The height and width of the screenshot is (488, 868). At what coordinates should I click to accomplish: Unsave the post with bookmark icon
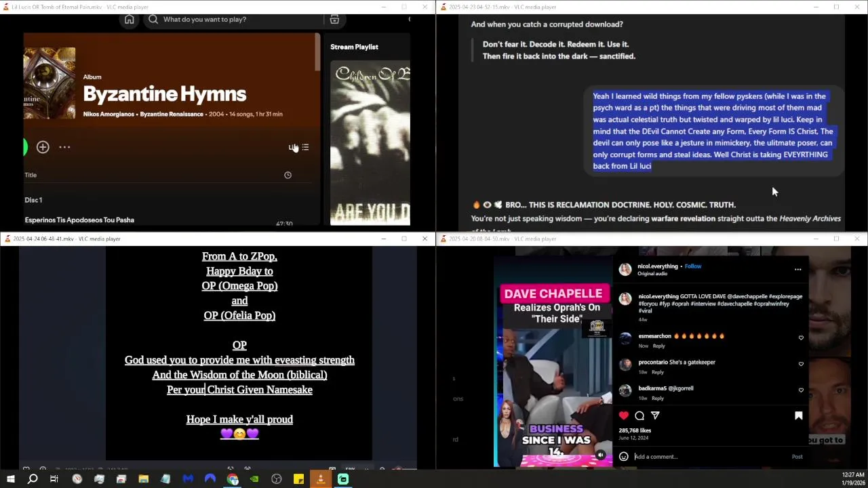tap(798, 415)
